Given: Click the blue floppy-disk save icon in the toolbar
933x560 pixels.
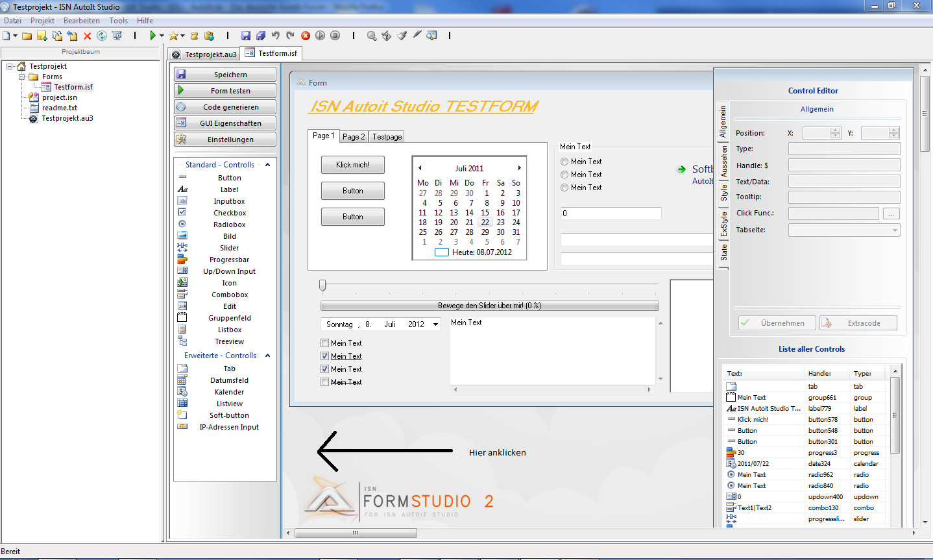Looking at the screenshot, I should [x=245, y=36].
